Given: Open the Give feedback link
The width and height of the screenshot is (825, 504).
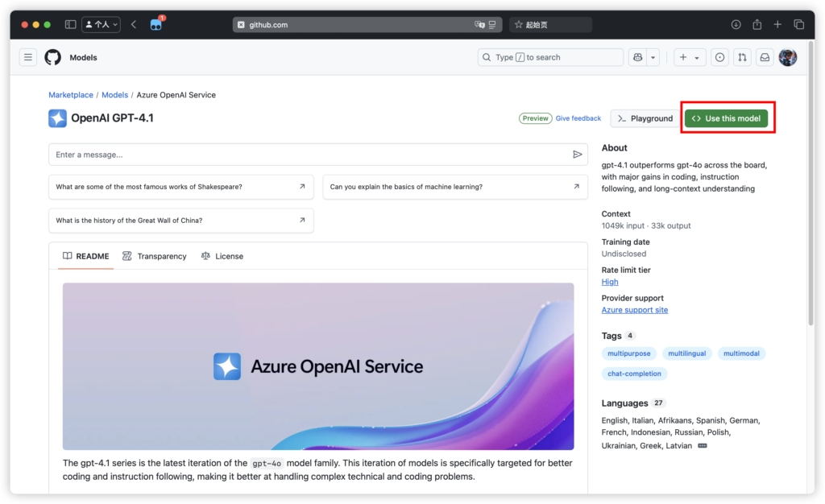Looking at the screenshot, I should click(x=578, y=118).
